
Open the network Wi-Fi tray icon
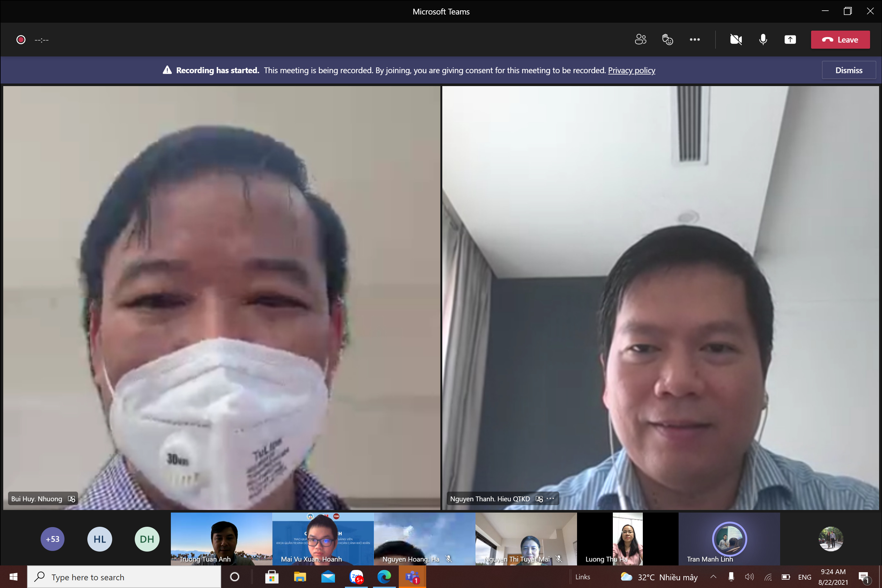click(768, 577)
